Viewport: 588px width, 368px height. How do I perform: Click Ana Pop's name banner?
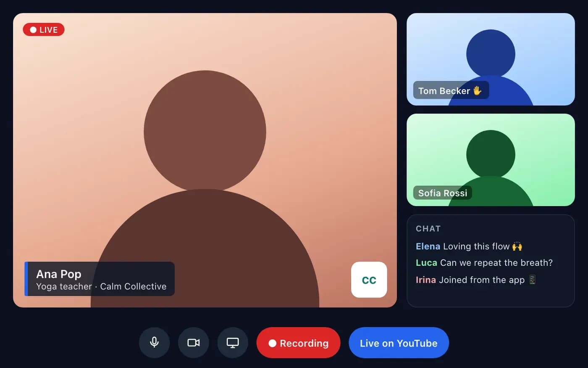(100, 279)
